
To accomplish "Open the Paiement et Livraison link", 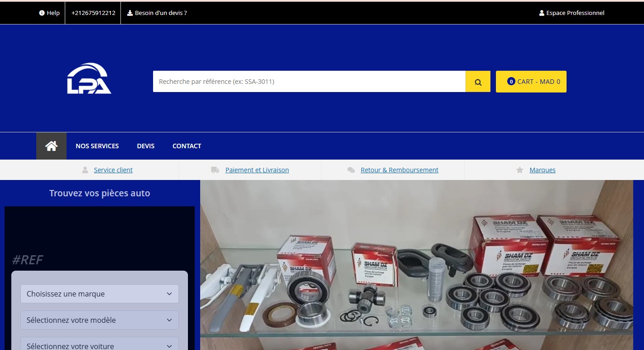I will pos(257,170).
